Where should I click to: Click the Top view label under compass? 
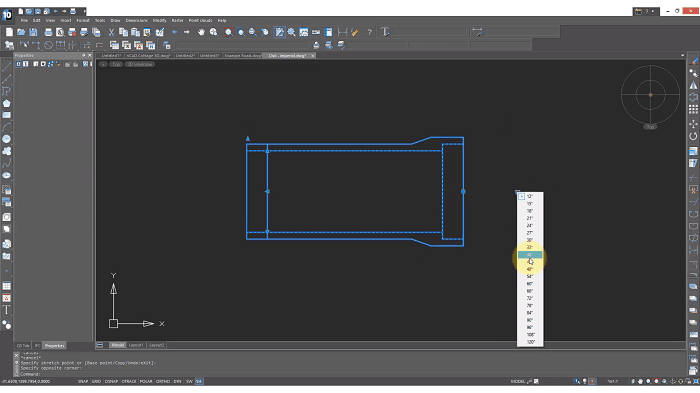click(650, 127)
